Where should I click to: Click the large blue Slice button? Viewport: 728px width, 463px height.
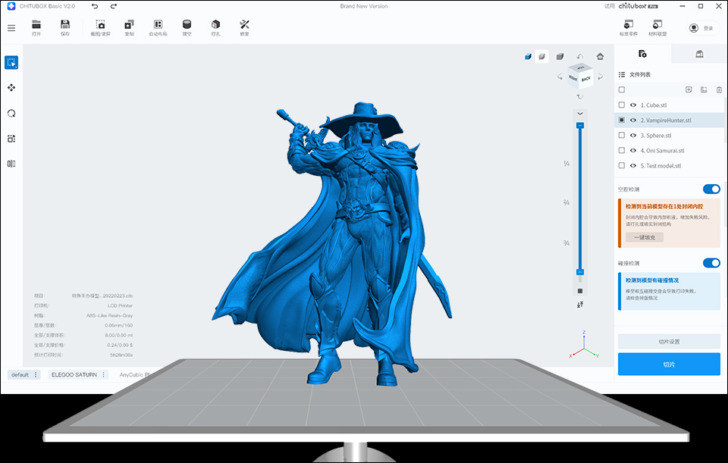(x=669, y=364)
